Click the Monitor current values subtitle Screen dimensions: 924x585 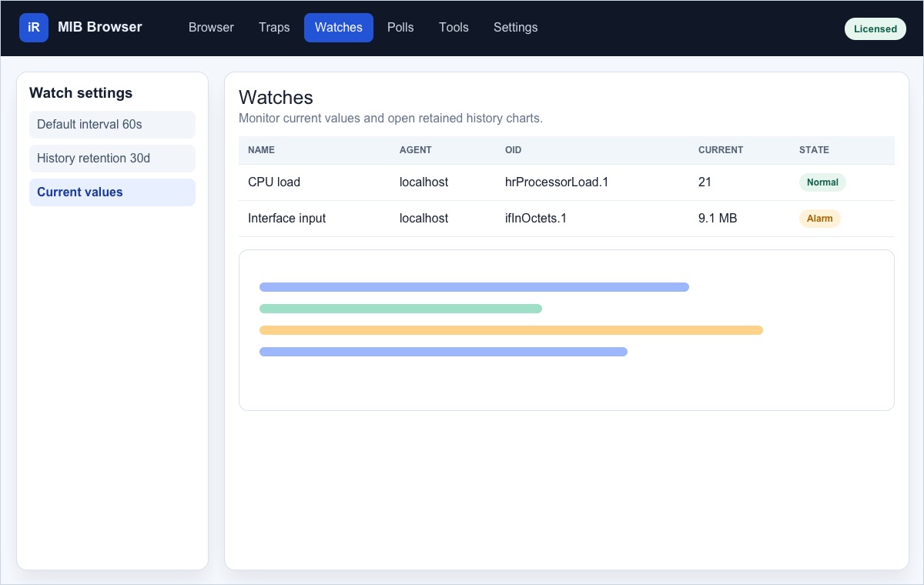390,119
